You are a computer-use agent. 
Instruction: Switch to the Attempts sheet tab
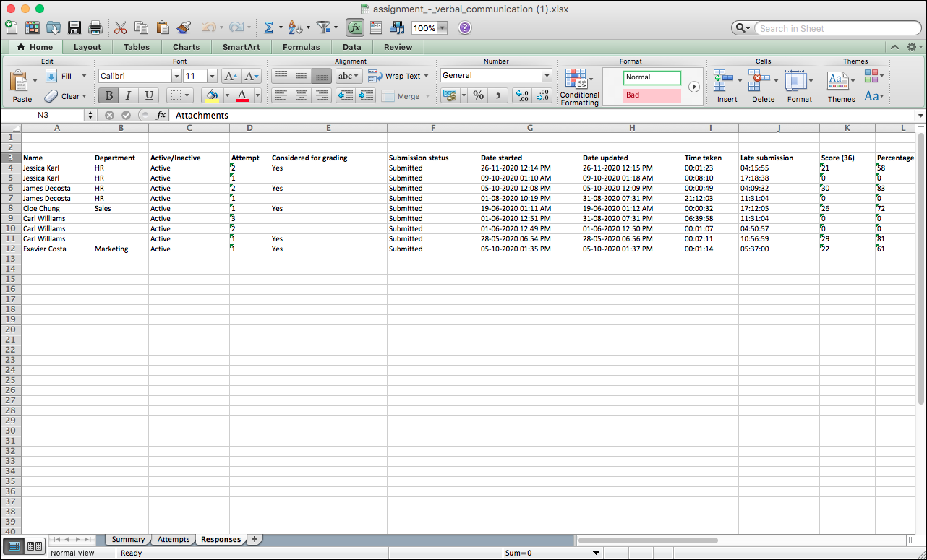174,539
